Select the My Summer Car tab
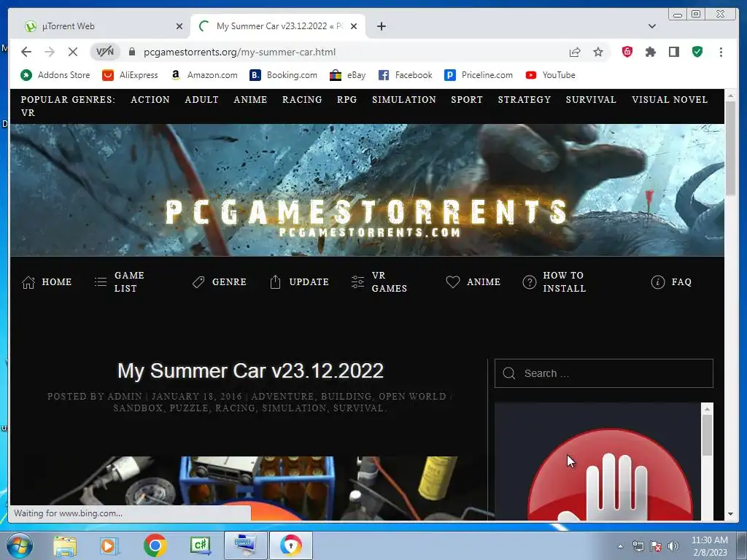Image resolution: width=747 pixels, height=560 pixels. coord(278,26)
